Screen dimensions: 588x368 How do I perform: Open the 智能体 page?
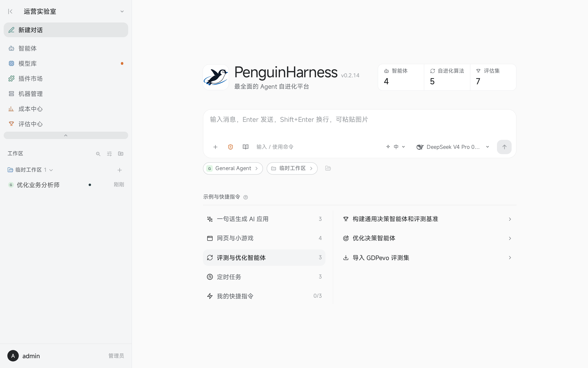click(x=66, y=48)
